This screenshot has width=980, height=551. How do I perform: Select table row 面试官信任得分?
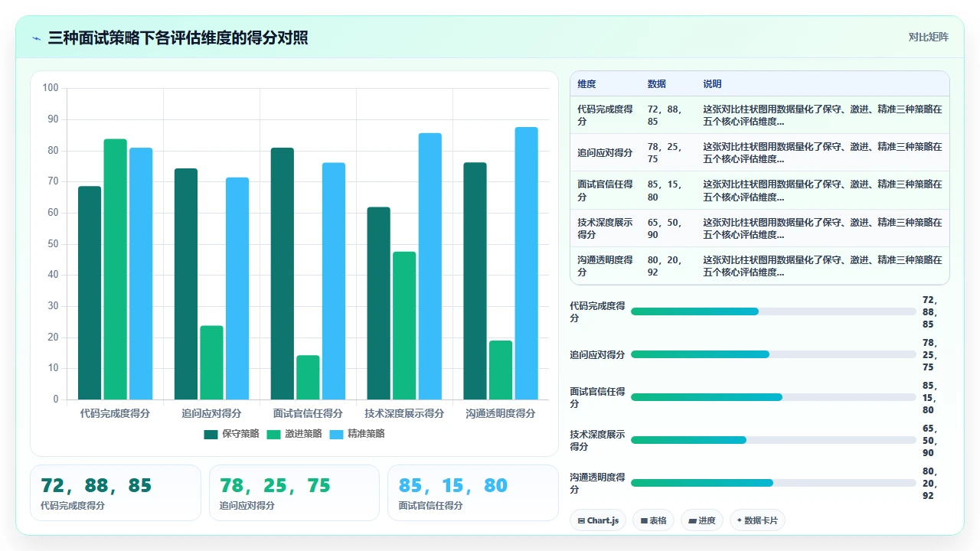[x=759, y=191]
